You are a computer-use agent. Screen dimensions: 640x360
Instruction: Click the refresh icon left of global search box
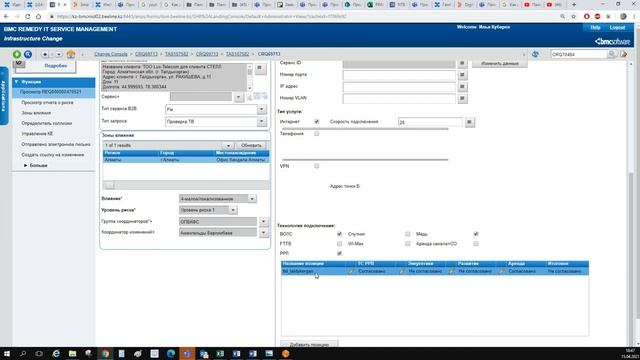coord(535,54)
